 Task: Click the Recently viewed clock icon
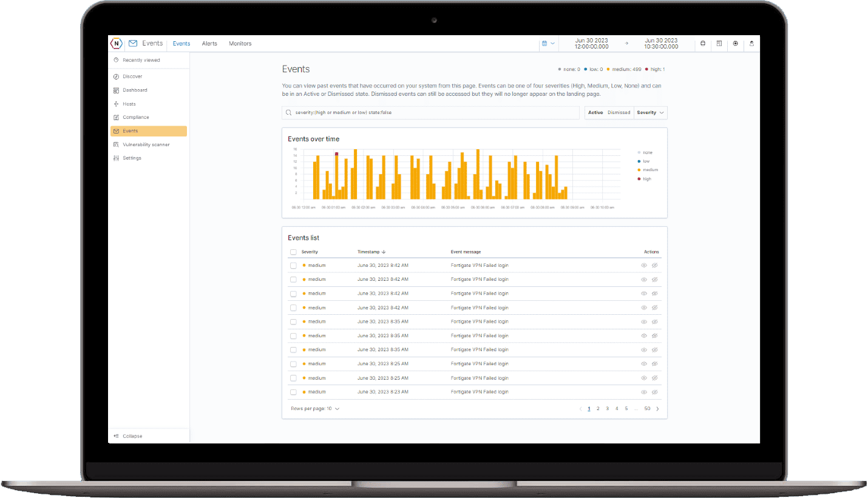pos(116,60)
